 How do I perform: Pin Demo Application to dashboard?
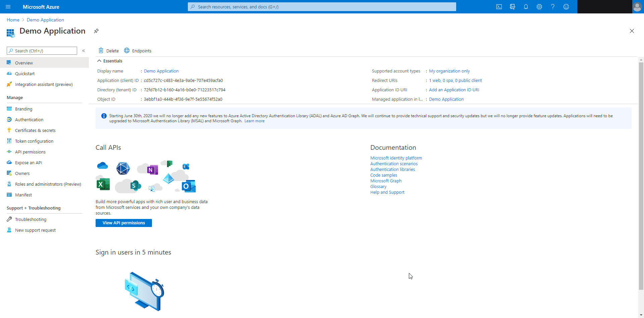(x=96, y=31)
